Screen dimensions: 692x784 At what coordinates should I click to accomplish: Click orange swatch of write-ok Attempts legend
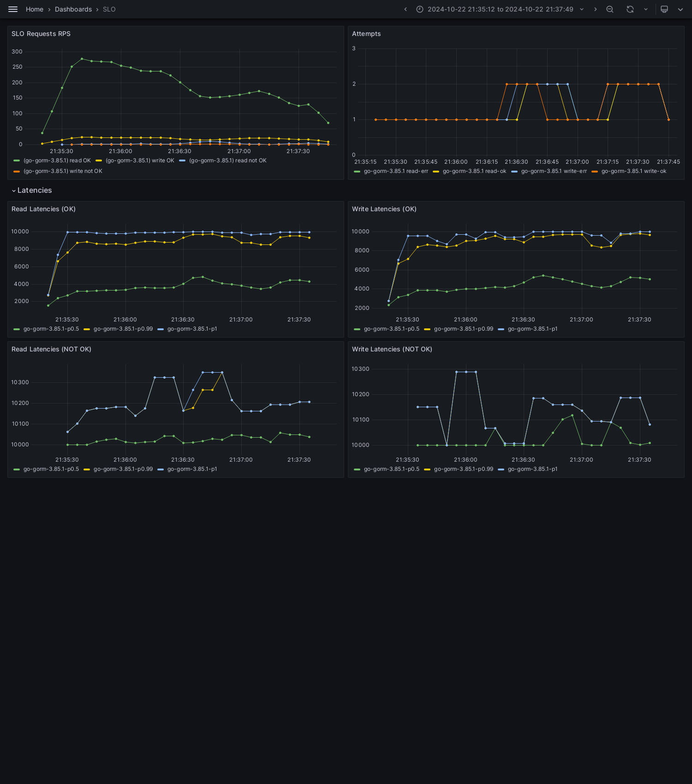595,172
